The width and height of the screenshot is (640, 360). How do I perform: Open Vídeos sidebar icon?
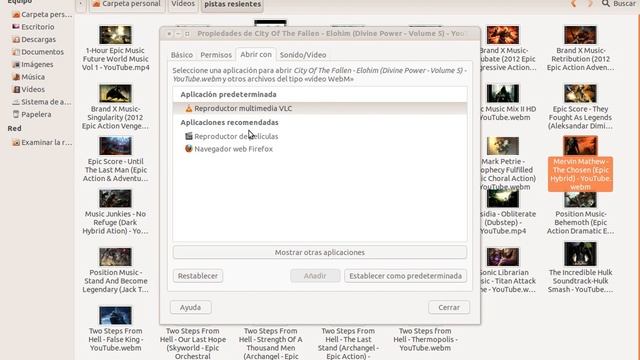point(16,89)
